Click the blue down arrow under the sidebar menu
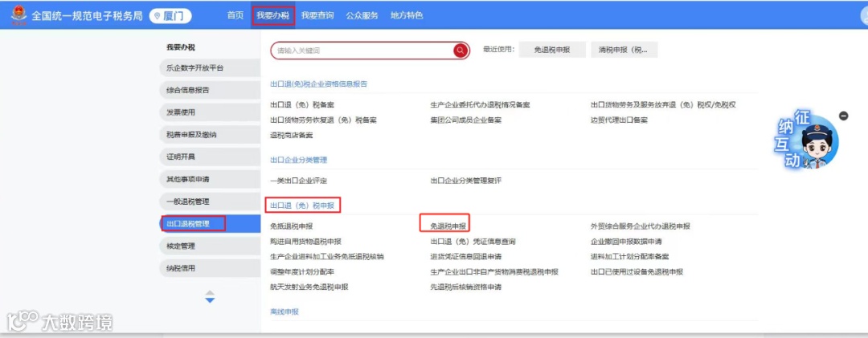 point(210,300)
